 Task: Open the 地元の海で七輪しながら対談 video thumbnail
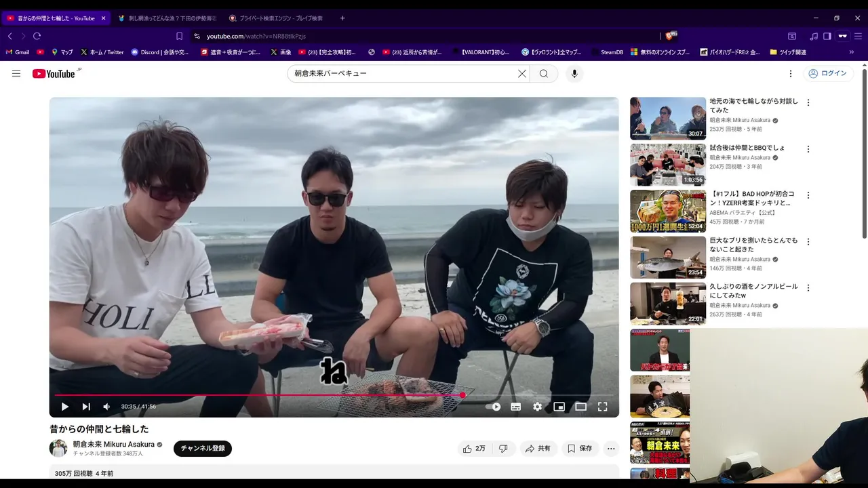(x=668, y=119)
